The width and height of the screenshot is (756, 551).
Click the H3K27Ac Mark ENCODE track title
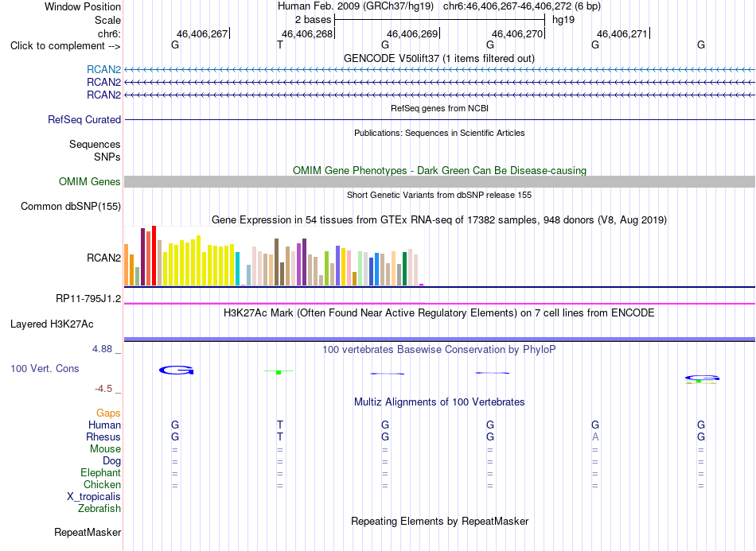click(x=439, y=313)
